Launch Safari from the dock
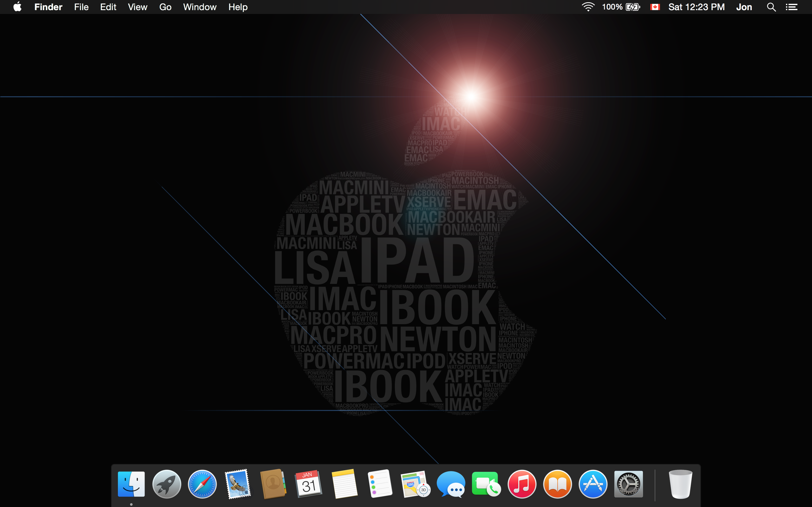The image size is (812, 507). pyautogui.click(x=202, y=484)
